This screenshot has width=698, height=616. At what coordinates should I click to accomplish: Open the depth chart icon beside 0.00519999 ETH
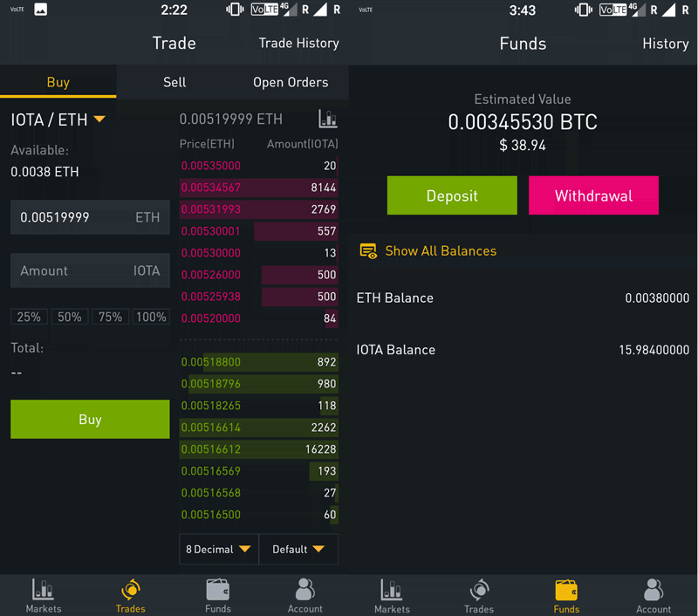[x=328, y=119]
